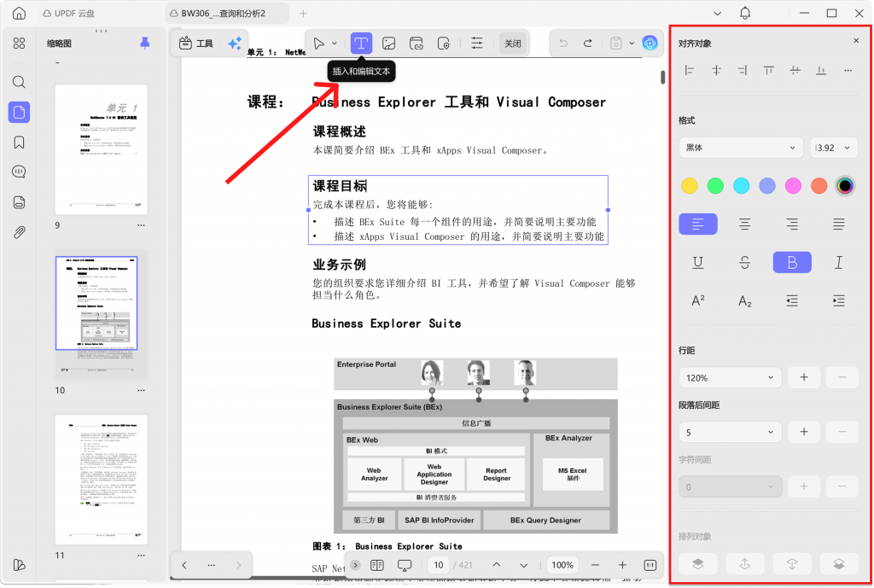874x588 pixels.
Task: Select the insert image tool
Action: click(x=388, y=44)
